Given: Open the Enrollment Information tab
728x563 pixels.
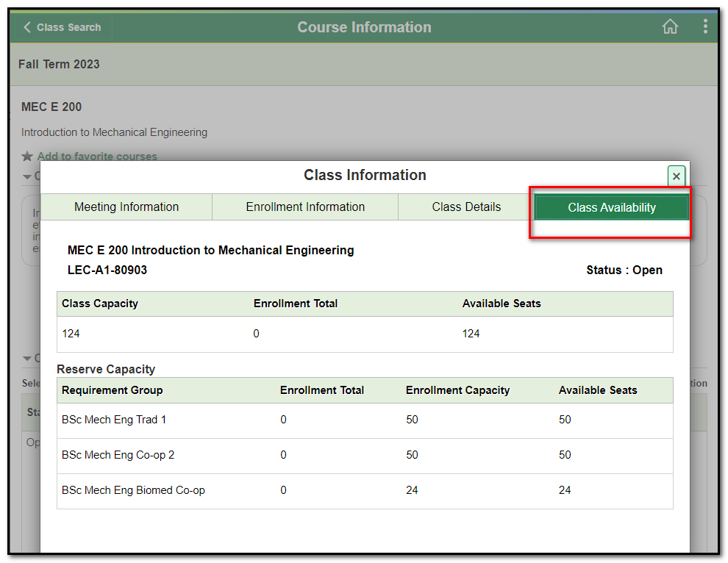Looking at the screenshot, I should (305, 207).
